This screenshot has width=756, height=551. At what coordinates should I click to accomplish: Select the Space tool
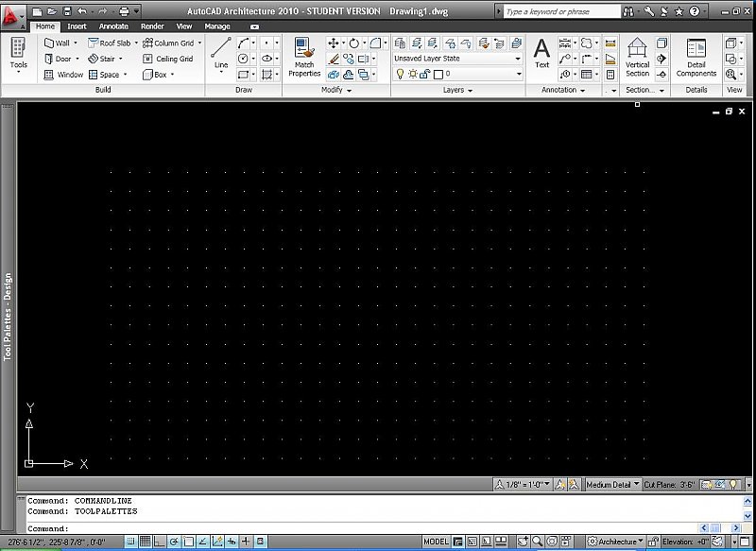tap(104, 75)
